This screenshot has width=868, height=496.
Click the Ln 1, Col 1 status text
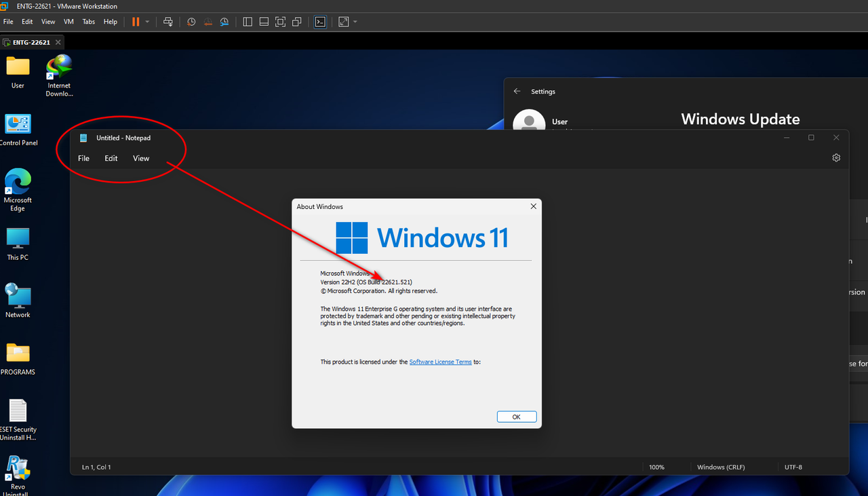point(96,467)
